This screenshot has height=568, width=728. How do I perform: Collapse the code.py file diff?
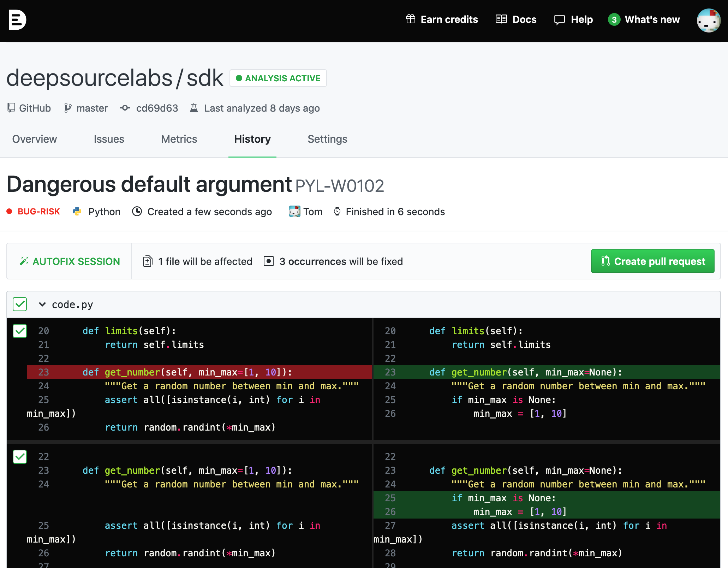click(42, 304)
